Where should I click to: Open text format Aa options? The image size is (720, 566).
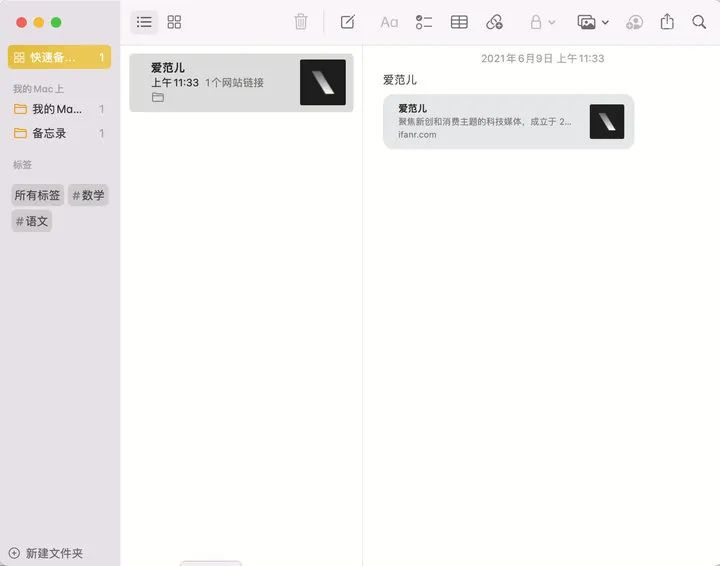coord(389,22)
